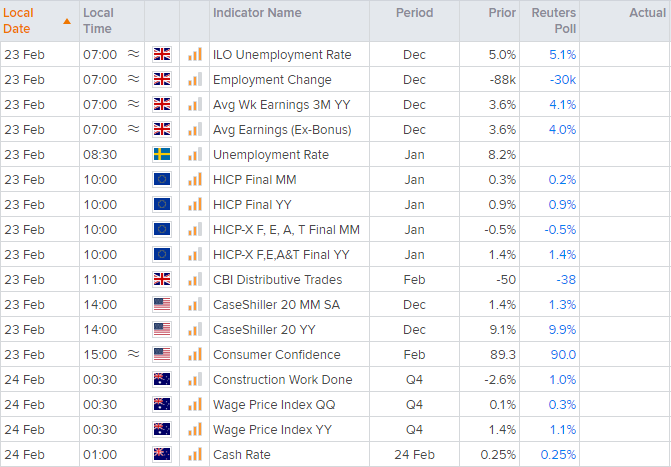The width and height of the screenshot is (671, 467).
Task: Click the UK flag icon for ILO Unemployment Rate
Action: tap(162, 55)
